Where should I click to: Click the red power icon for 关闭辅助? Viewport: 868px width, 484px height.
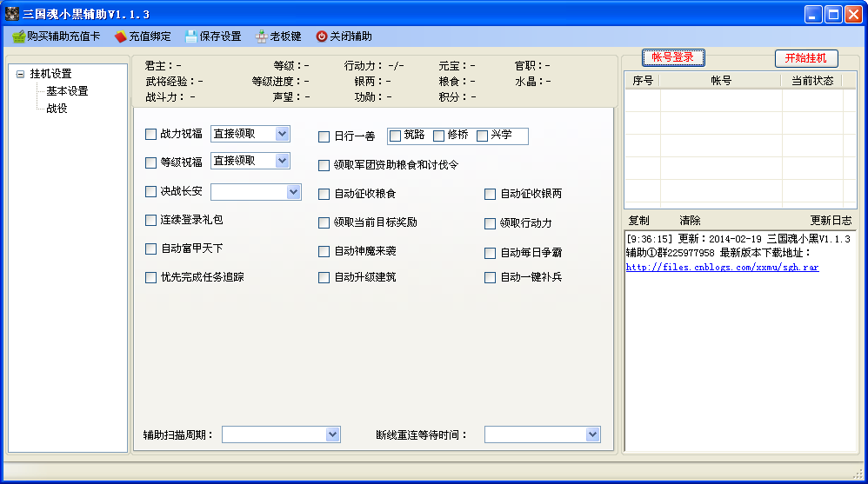point(321,36)
